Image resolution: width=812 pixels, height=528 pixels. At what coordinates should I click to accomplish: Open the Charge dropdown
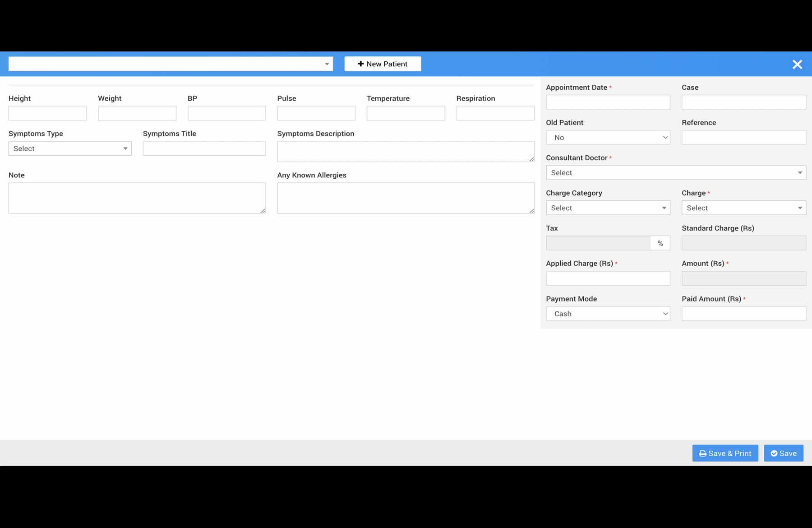(743, 208)
